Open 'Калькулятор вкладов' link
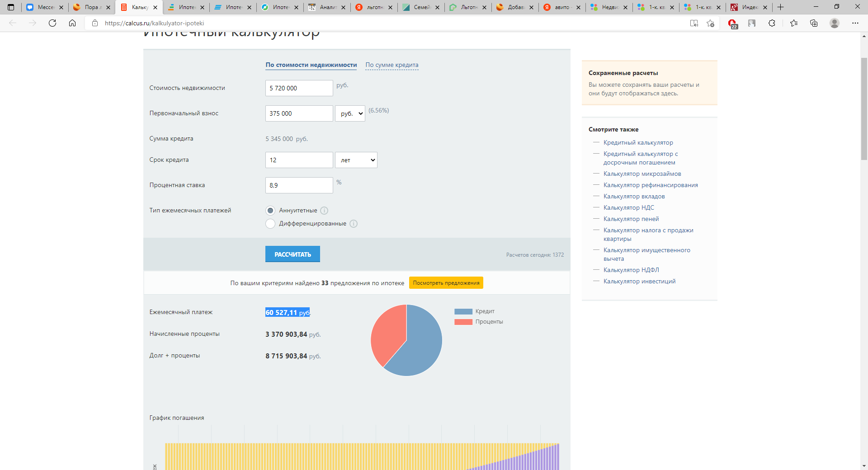Screen dimensions: 868x470 click(634, 197)
